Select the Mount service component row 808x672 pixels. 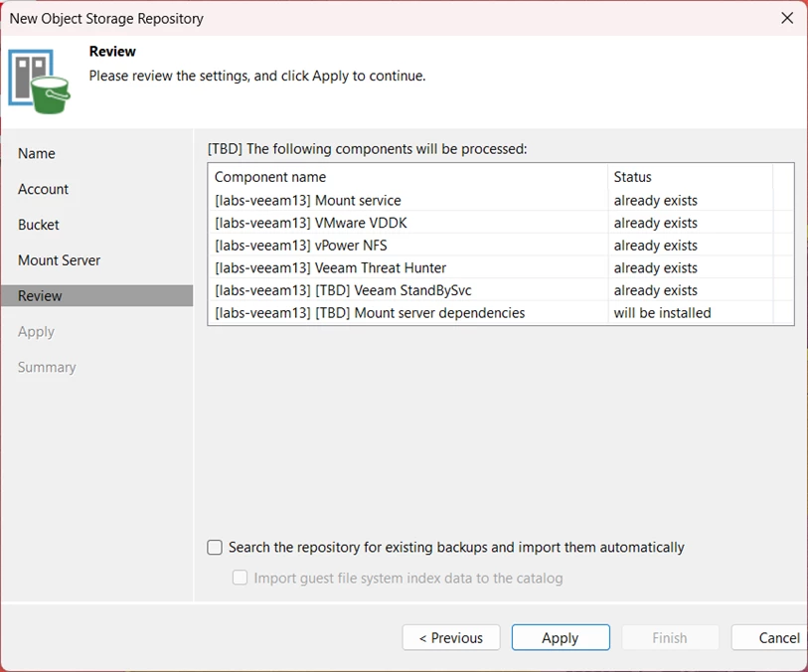coord(500,200)
